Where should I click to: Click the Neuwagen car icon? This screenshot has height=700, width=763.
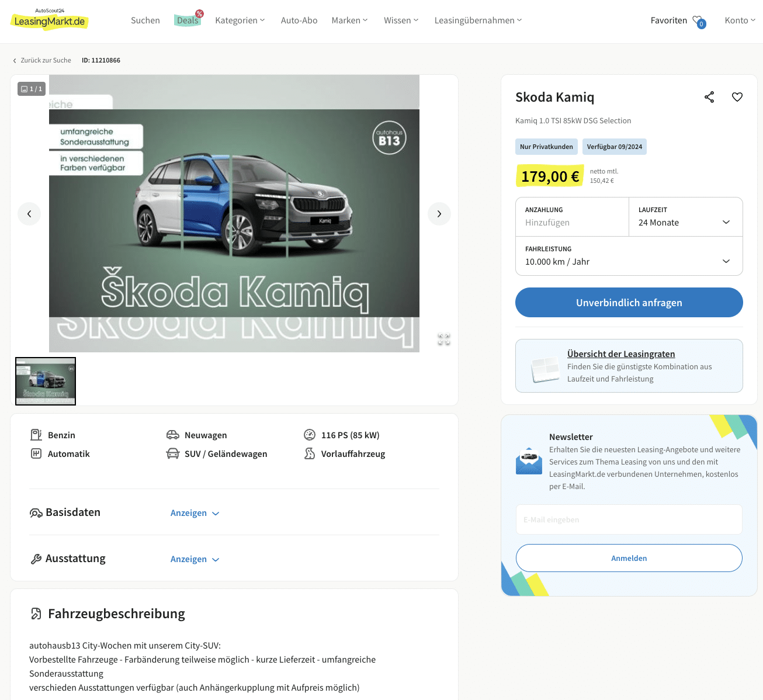[173, 435]
